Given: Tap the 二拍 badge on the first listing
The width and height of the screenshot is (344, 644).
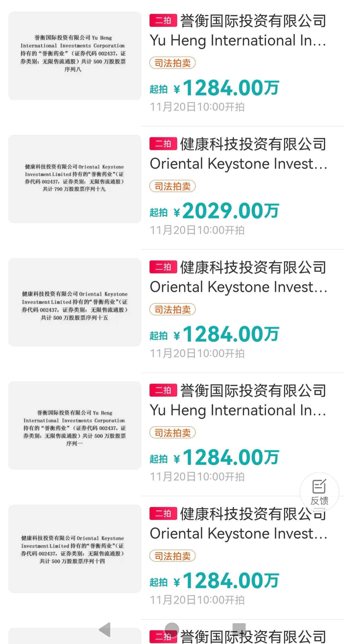Looking at the screenshot, I should (163, 20).
